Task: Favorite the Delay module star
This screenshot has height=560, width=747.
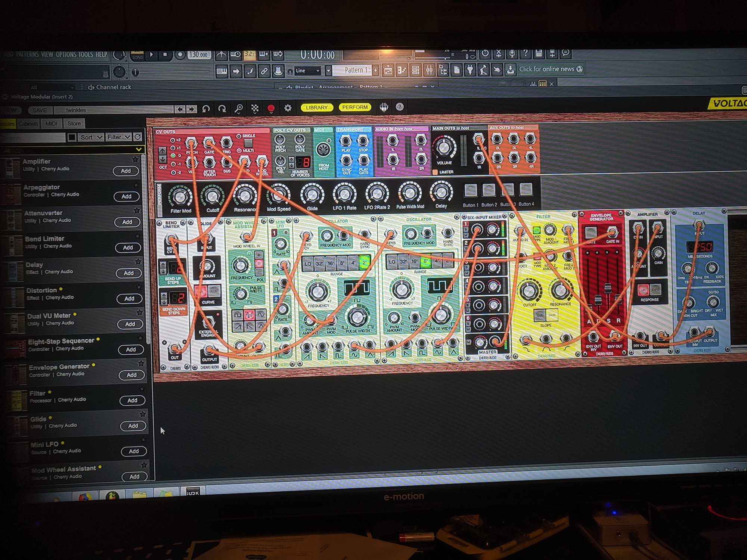Action: click(x=138, y=262)
